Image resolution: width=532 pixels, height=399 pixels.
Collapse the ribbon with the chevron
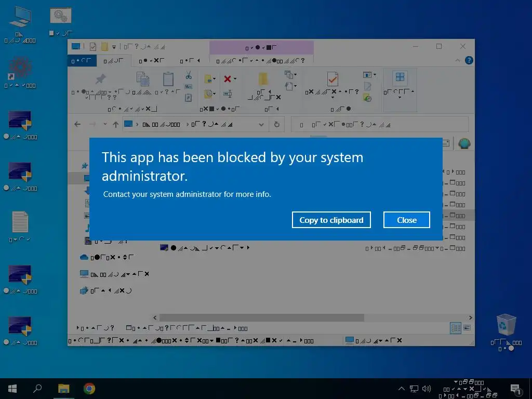pos(457,60)
